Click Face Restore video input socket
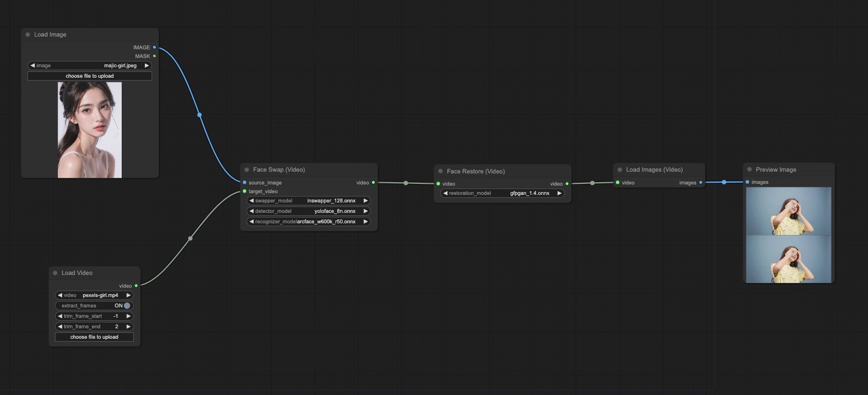868x395 pixels. tap(438, 184)
